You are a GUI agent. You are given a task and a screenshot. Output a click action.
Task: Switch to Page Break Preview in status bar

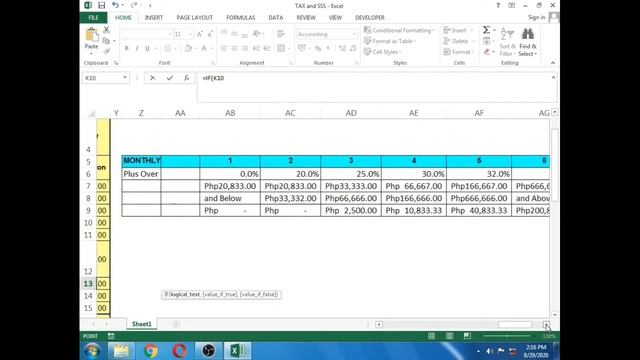point(467,336)
